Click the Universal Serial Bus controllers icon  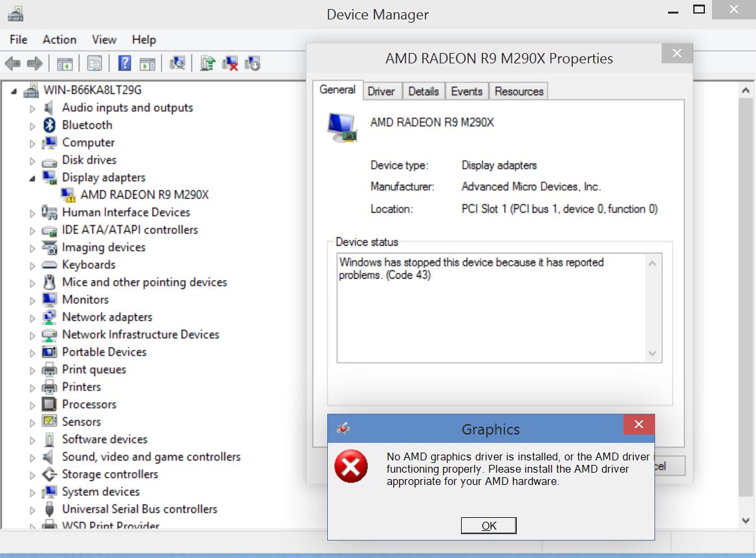click(49, 510)
